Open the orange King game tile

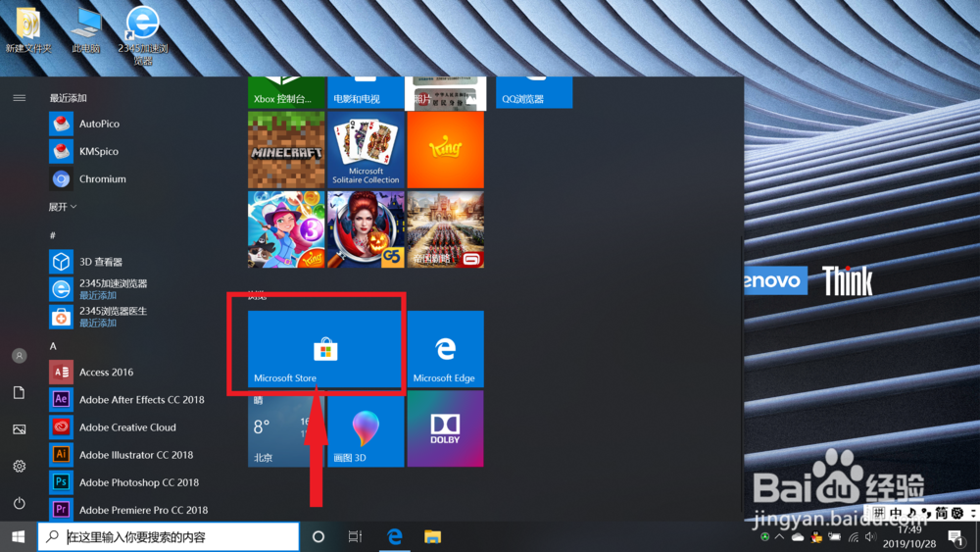coord(445,150)
